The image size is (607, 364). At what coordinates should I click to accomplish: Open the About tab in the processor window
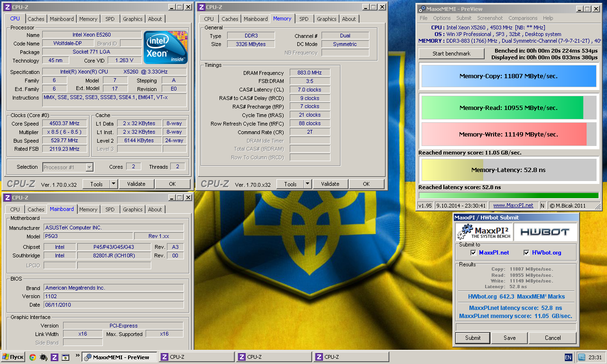click(155, 19)
